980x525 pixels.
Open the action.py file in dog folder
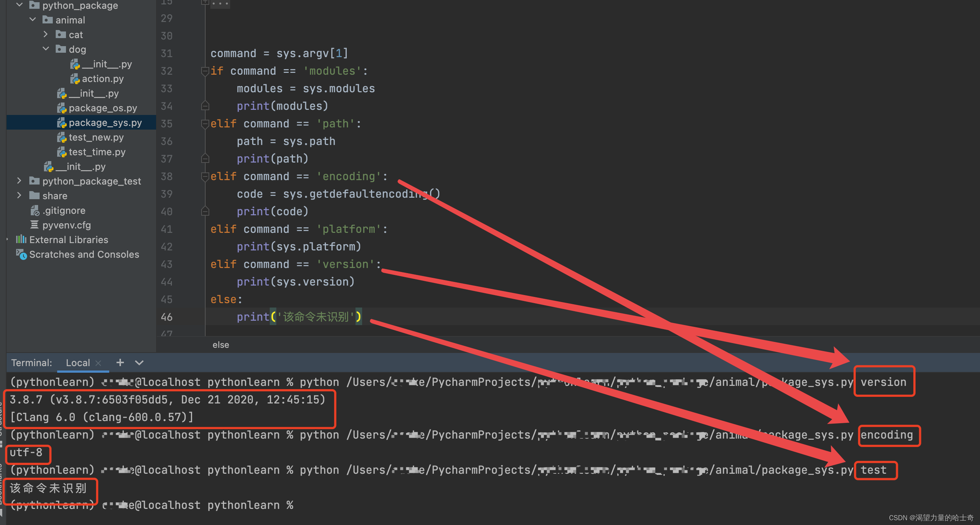[102, 79]
